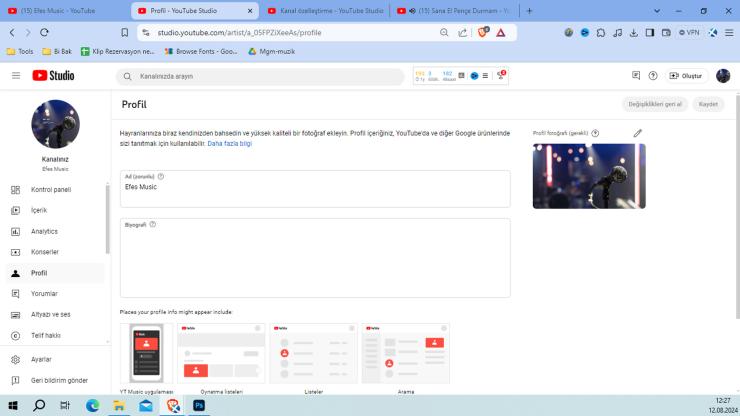The height and width of the screenshot is (416, 740).
Task: Click the pencil icon to edit profile photo
Action: (638, 133)
